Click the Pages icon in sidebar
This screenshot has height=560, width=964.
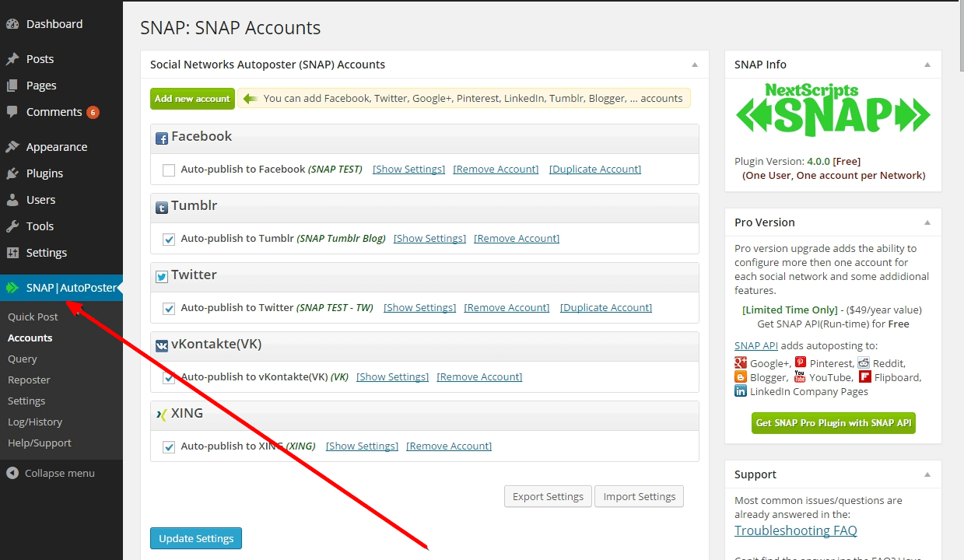coord(12,86)
